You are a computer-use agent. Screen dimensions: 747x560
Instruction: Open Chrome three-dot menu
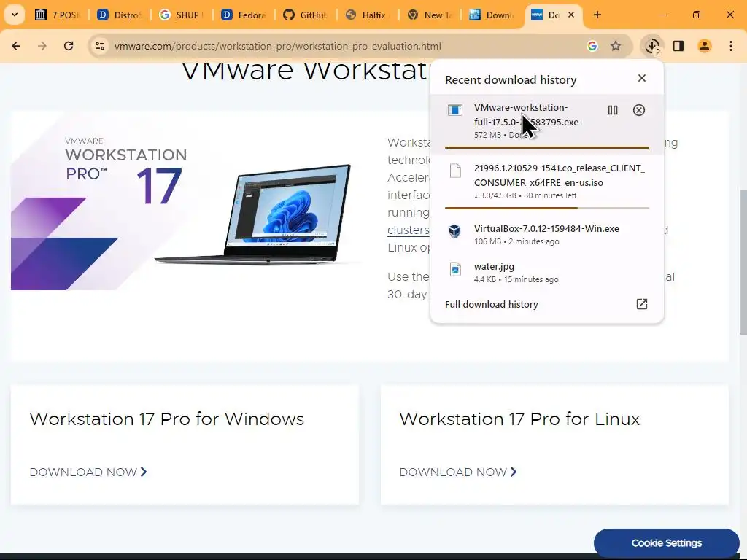[731, 46]
